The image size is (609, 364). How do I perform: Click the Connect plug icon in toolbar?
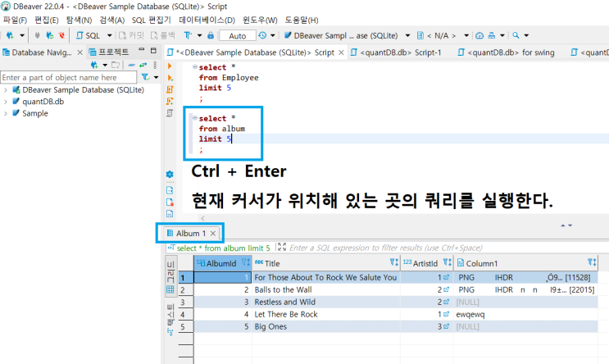(x=37, y=35)
